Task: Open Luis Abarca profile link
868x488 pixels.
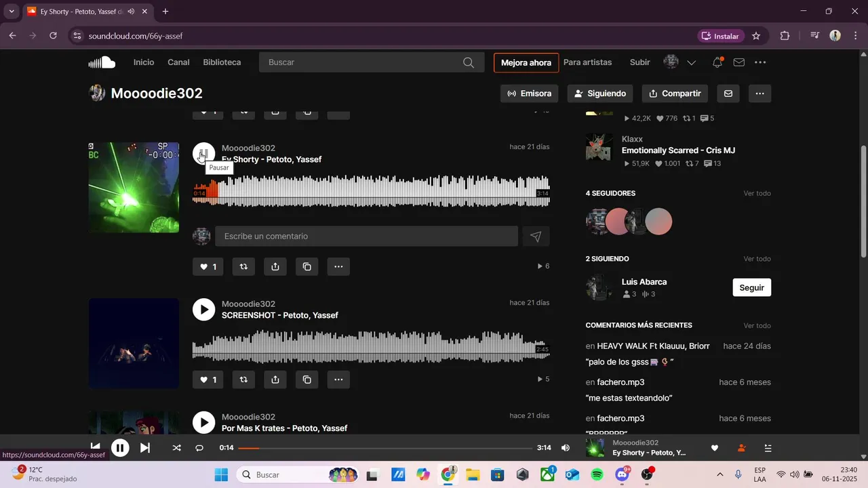Action: tap(644, 282)
